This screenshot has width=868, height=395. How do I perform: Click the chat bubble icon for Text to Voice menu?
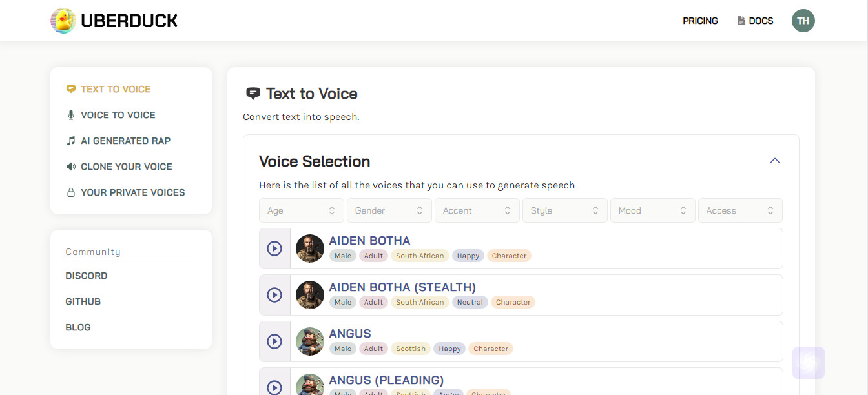(71, 89)
